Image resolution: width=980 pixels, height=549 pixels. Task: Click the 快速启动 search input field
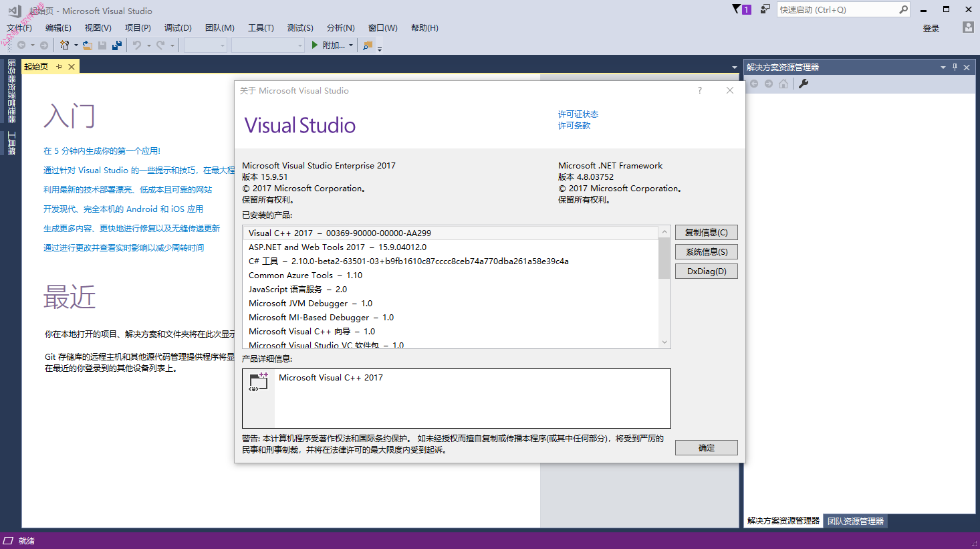[x=838, y=9]
